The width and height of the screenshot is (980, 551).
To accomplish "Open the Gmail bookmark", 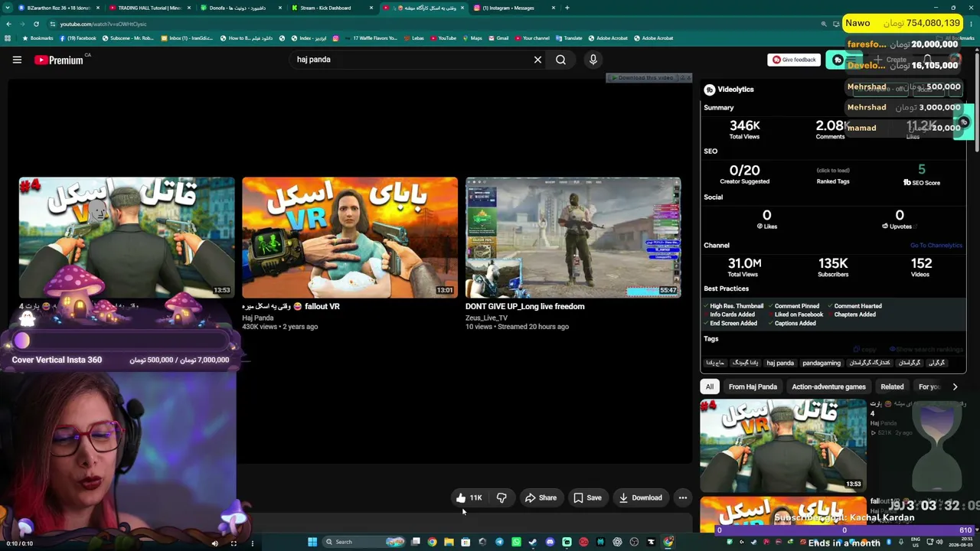I will pos(498,38).
